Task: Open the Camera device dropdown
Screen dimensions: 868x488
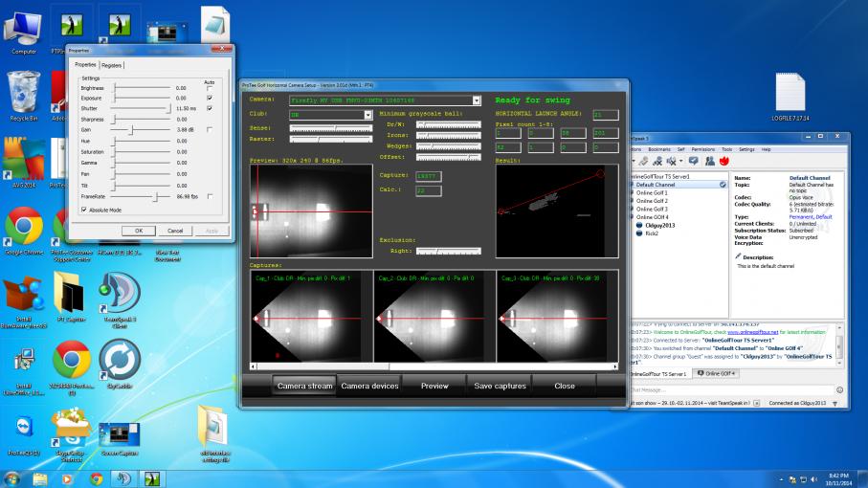Action: tap(476, 100)
